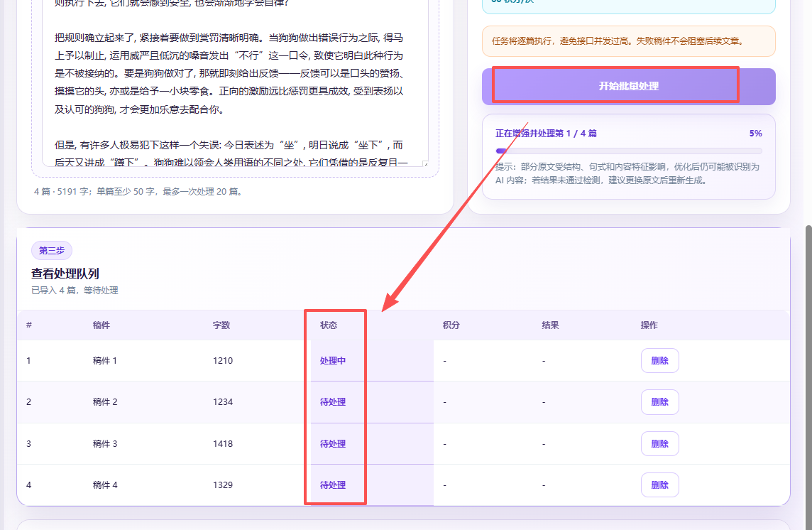The height and width of the screenshot is (530, 812).
Task: Click the 待处理 status of 稿件 2
Action: click(x=332, y=402)
